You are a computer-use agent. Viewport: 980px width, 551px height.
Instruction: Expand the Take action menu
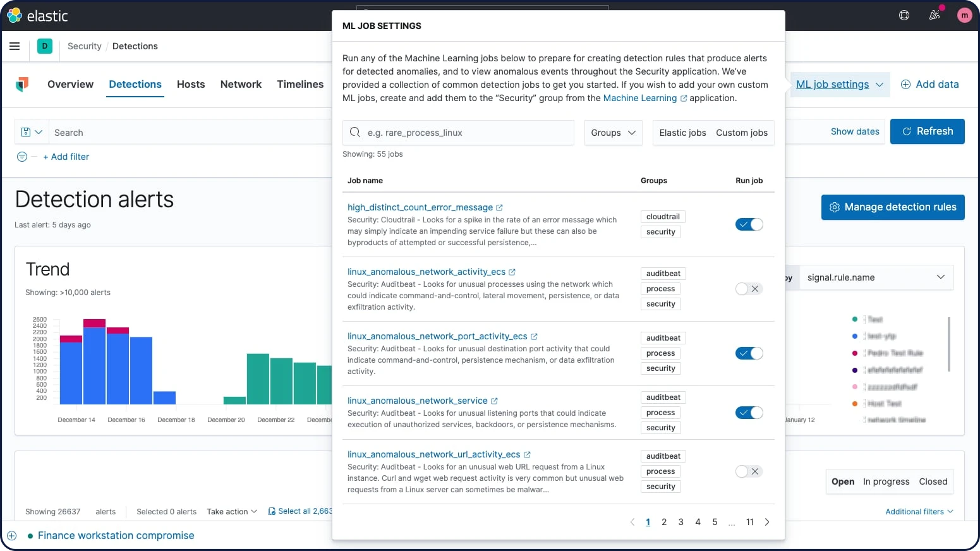tap(232, 512)
